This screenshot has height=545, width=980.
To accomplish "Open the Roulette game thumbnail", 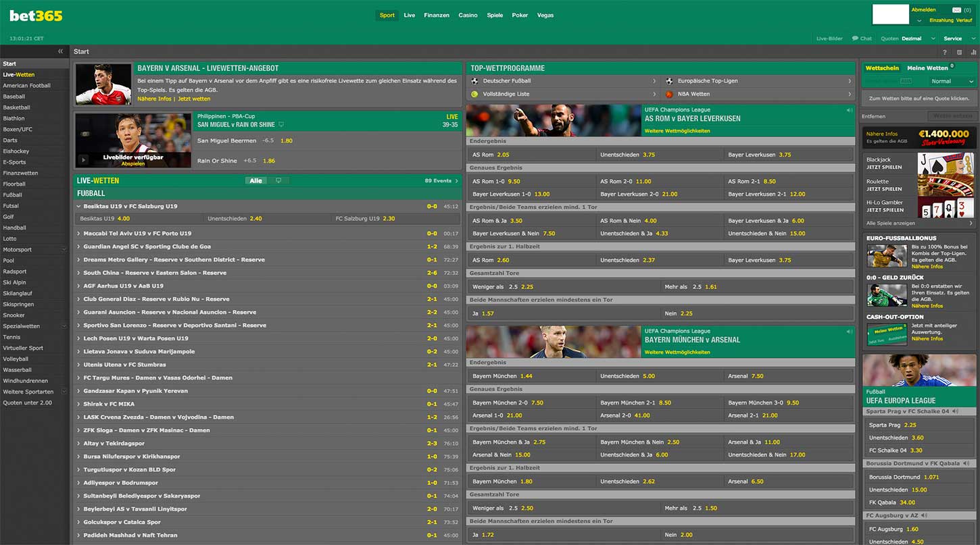I will click(946, 186).
